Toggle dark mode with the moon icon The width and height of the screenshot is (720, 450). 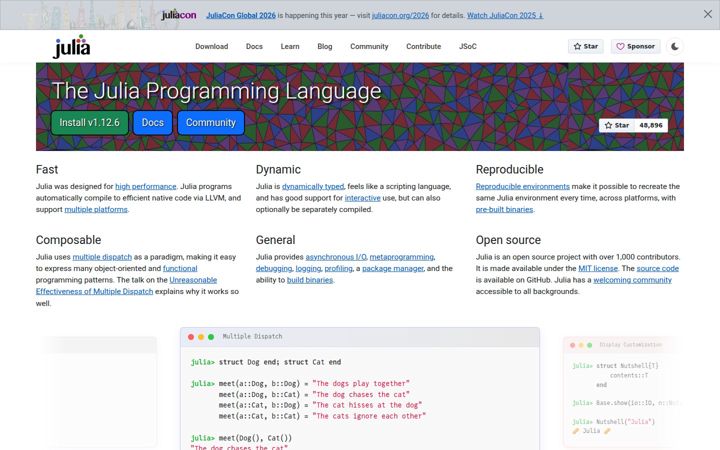pos(675,46)
